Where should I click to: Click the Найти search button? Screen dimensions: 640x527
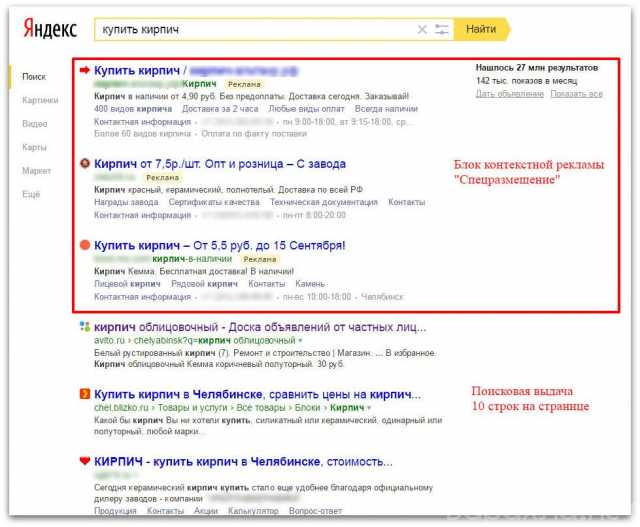point(481,29)
